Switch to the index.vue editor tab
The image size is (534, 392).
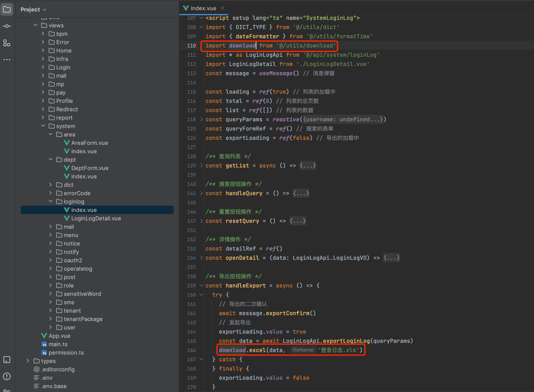tap(203, 8)
